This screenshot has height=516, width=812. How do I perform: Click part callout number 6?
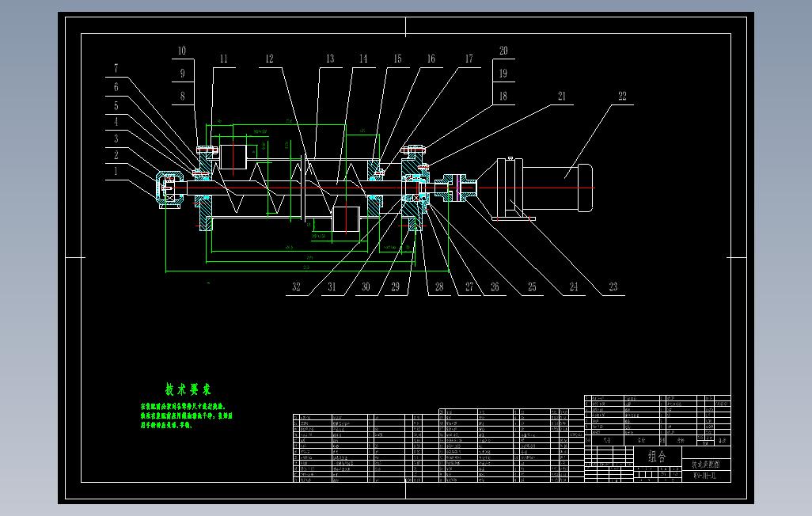(x=116, y=87)
